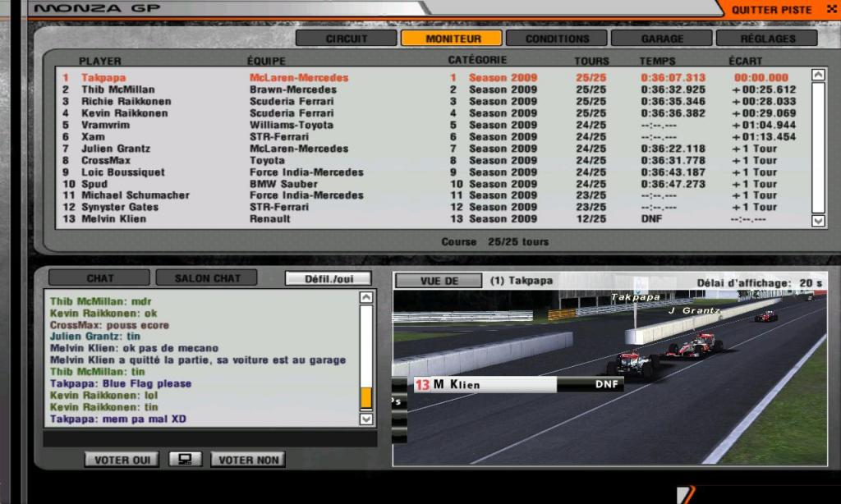
Task: Click the 'Délai d'affichage: 20 s' label
Action: tap(760, 283)
